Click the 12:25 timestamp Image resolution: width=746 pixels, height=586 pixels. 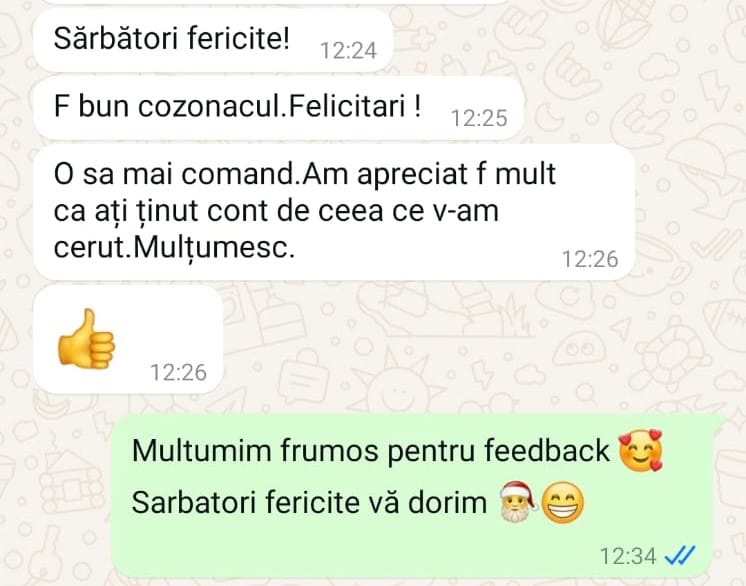click(479, 118)
